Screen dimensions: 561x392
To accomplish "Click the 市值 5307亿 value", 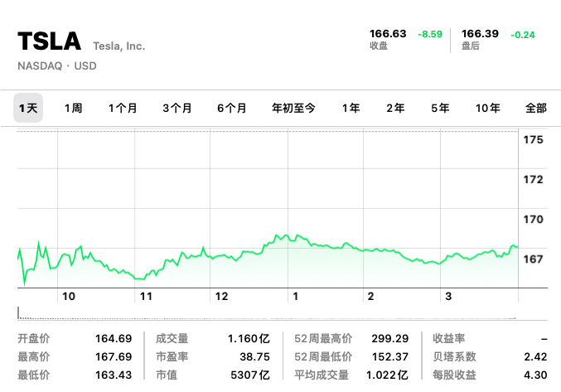I will [252, 375].
